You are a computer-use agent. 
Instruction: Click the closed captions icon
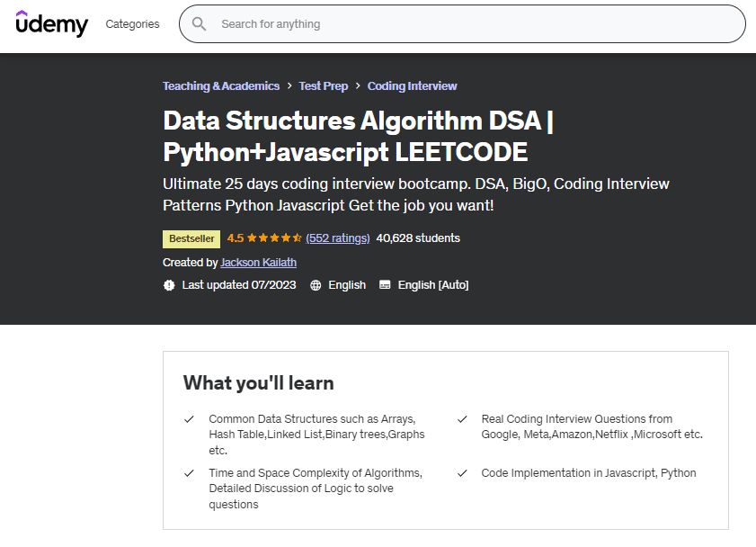click(385, 285)
